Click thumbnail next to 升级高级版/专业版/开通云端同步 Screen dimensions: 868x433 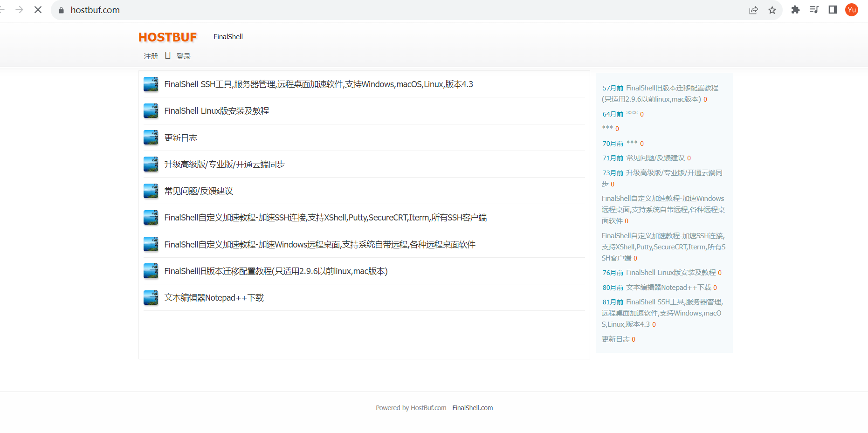[151, 164]
